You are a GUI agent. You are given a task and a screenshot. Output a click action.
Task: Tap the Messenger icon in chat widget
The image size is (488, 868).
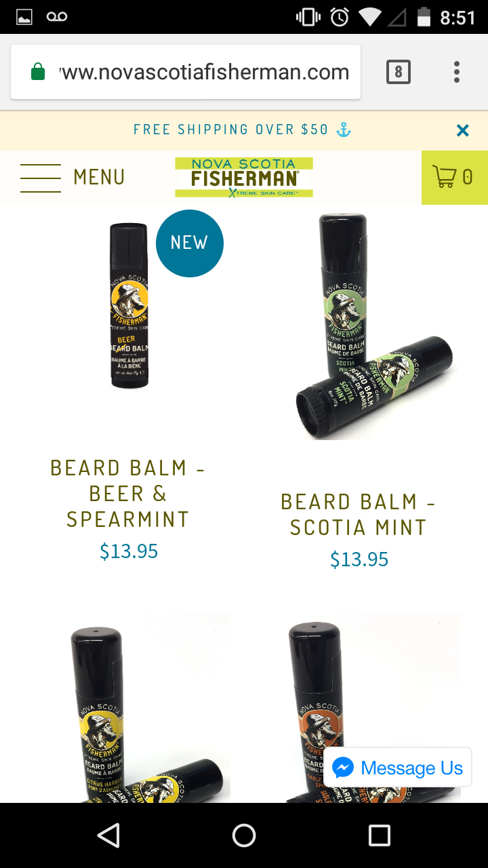click(x=343, y=768)
